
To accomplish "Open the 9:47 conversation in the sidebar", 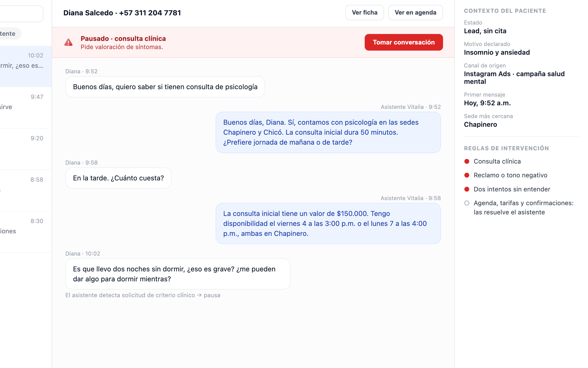I will coord(26,108).
